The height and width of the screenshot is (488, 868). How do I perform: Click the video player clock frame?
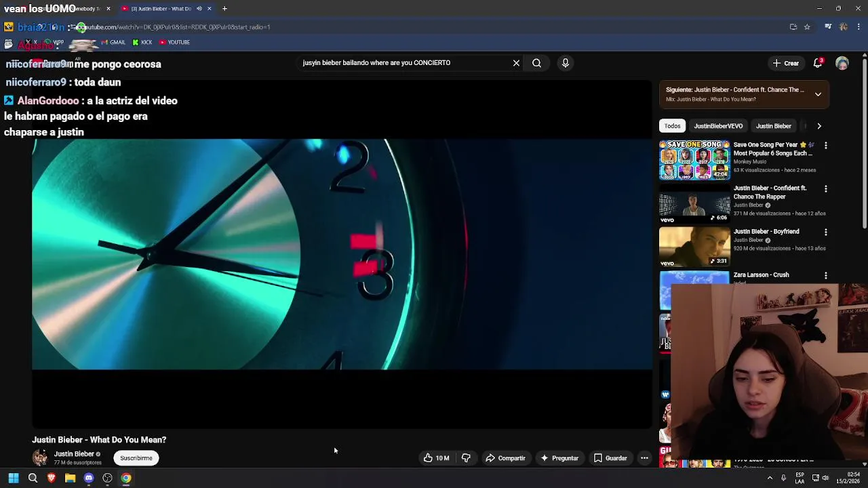click(342, 255)
